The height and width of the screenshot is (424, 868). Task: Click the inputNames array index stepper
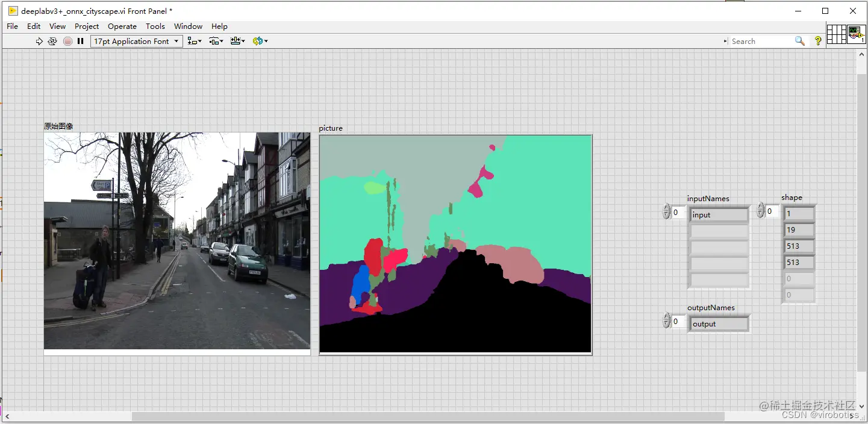[x=666, y=212]
